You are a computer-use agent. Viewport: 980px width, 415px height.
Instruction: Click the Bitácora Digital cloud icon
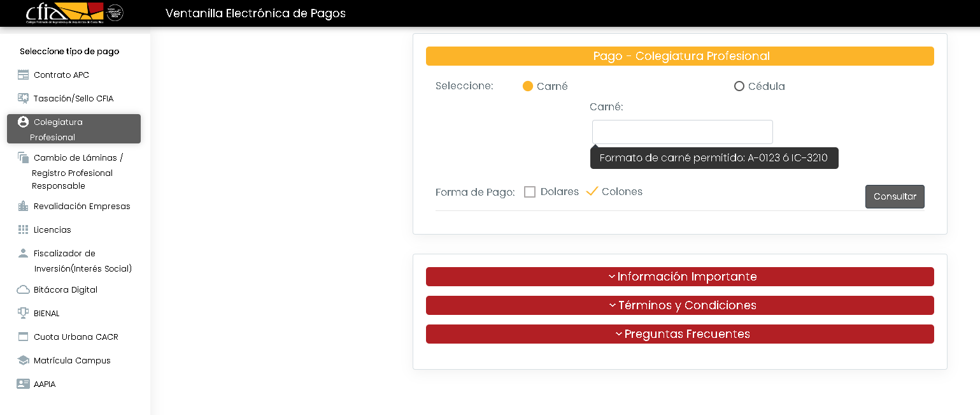[24, 290]
